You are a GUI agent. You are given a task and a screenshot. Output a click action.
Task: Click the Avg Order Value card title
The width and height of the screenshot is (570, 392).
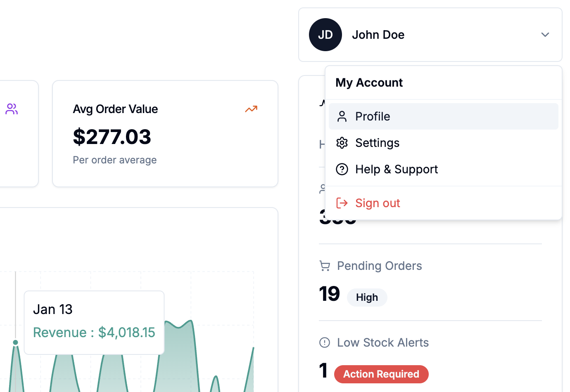pos(115,109)
